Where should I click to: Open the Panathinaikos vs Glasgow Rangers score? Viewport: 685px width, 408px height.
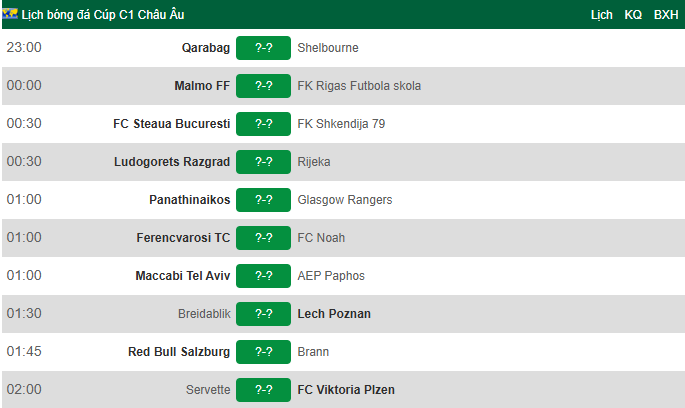[x=263, y=200]
